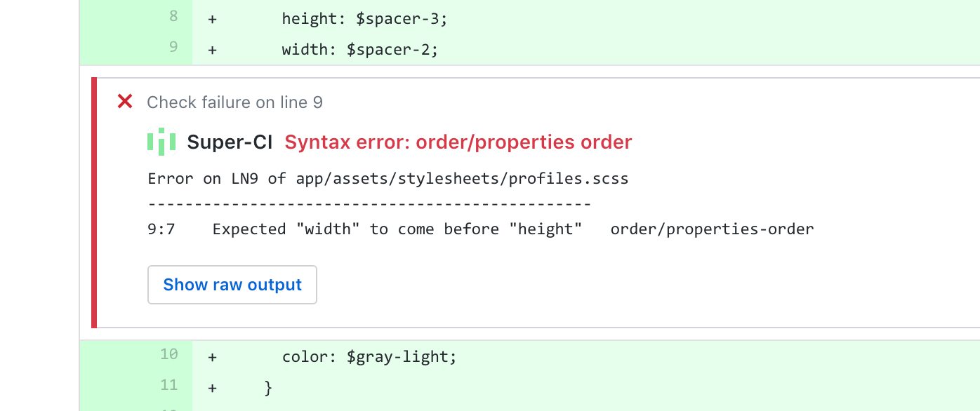Expand the Syntax error details link
Screen dimensions: 980x411
click(x=457, y=142)
